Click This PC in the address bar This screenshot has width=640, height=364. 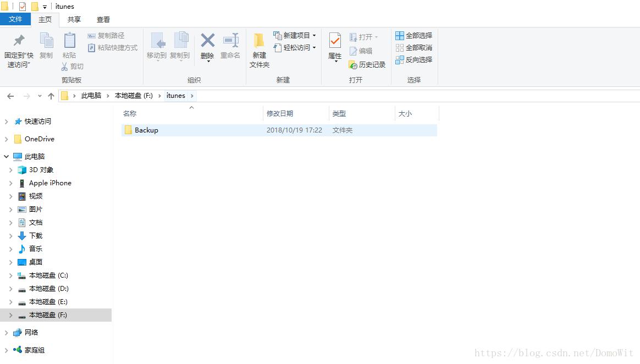(x=91, y=96)
